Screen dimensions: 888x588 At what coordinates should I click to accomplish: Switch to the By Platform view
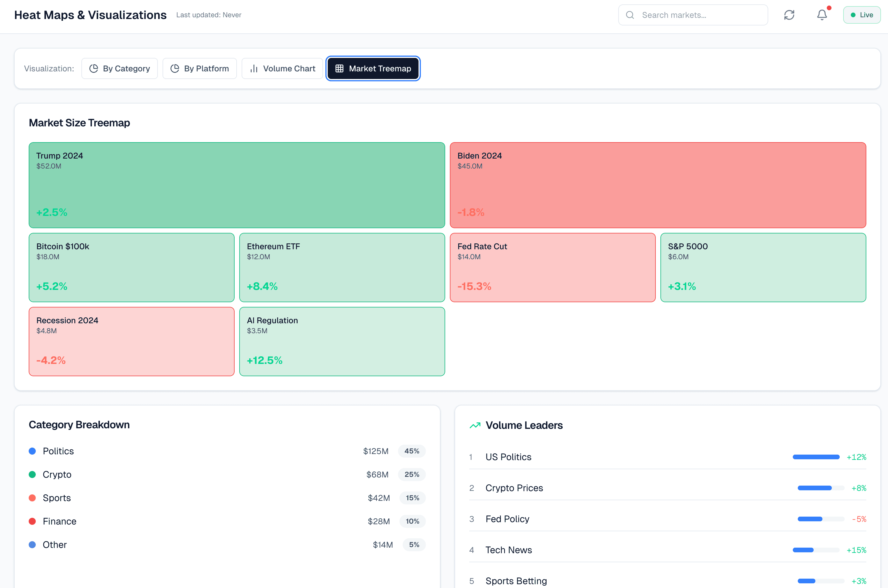coord(200,68)
